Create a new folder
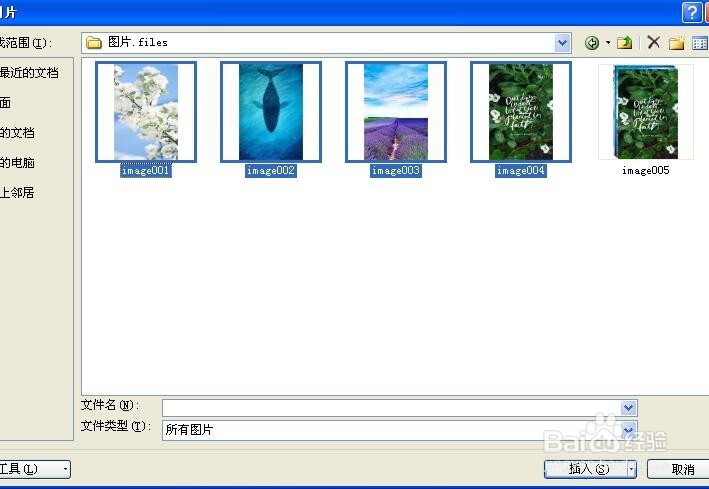 [676, 43]
